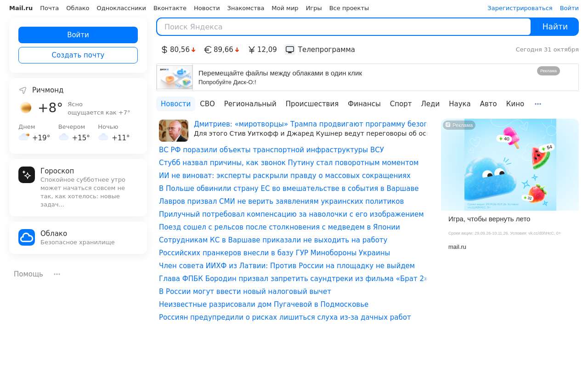Open Все проекты menu
The height and width of the screenshot is (368, 588).
click(349, 8)
